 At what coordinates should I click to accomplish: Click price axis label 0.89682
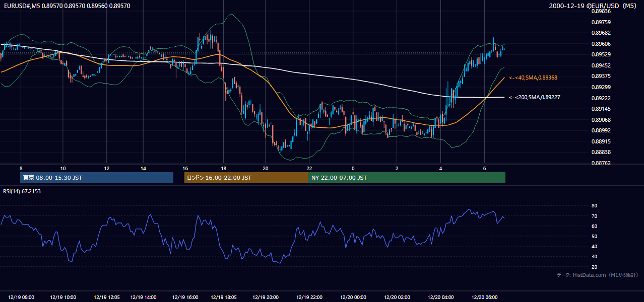(601, 33)
